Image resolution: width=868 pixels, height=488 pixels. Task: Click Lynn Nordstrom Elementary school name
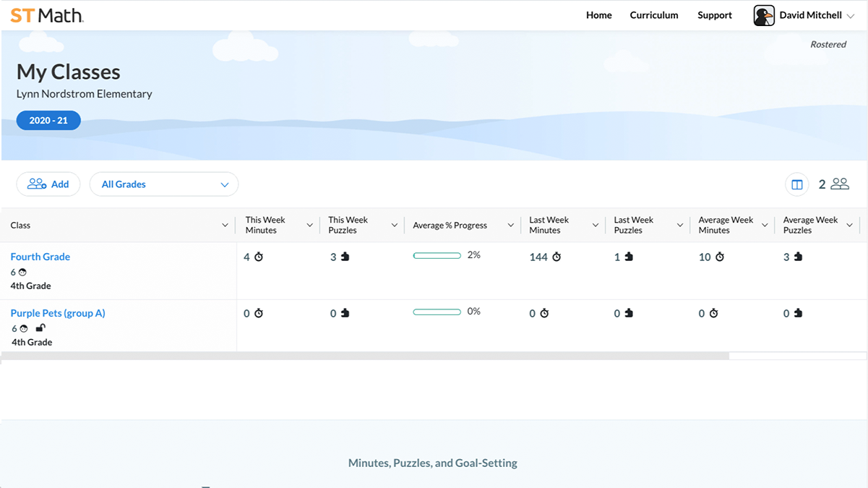[85, 94]
